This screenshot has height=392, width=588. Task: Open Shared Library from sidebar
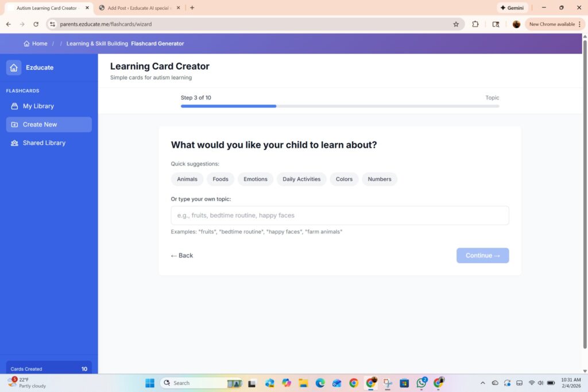[44, 143]
